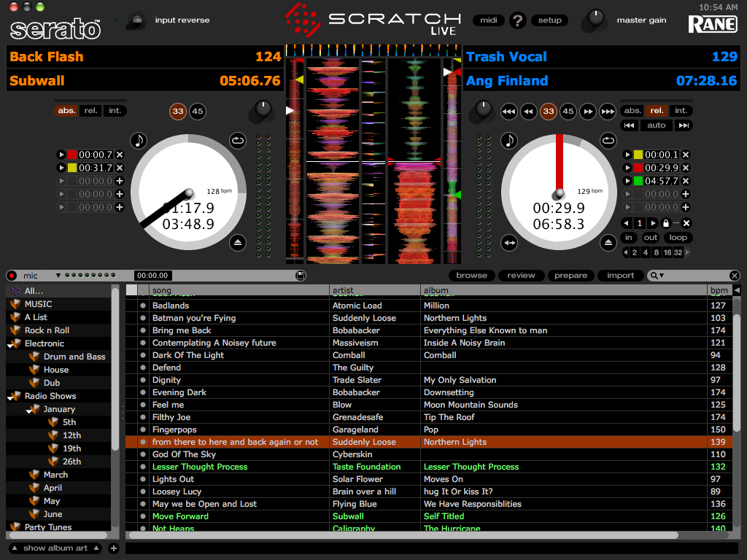This screenshot has height=560, width=747.
Task: Select abs. mode on left deck
Action: pyautogui.click(x=66, y=111)
